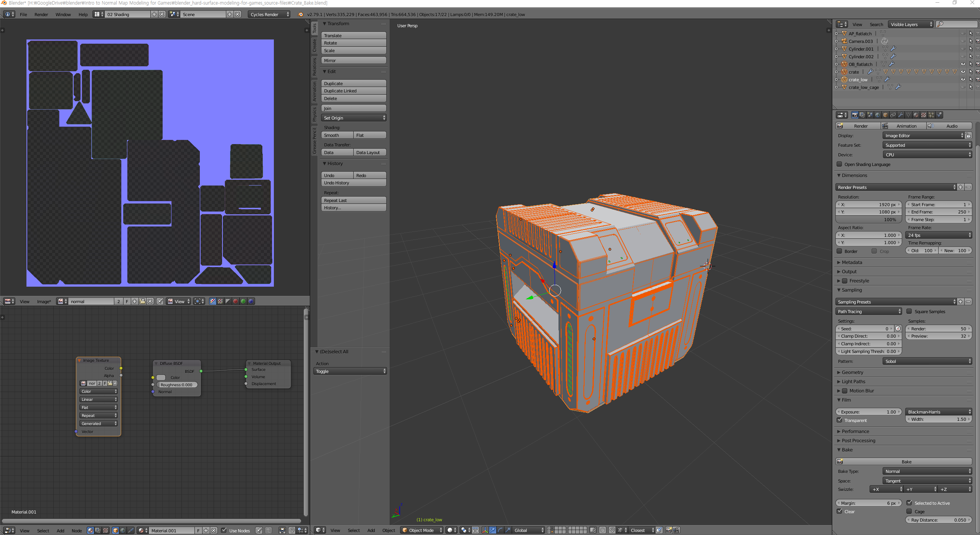The image size is (980, 535).
Task: Enable the rotate manipulator arc icon
Action: pyautogui.click(x=500, y=530)
